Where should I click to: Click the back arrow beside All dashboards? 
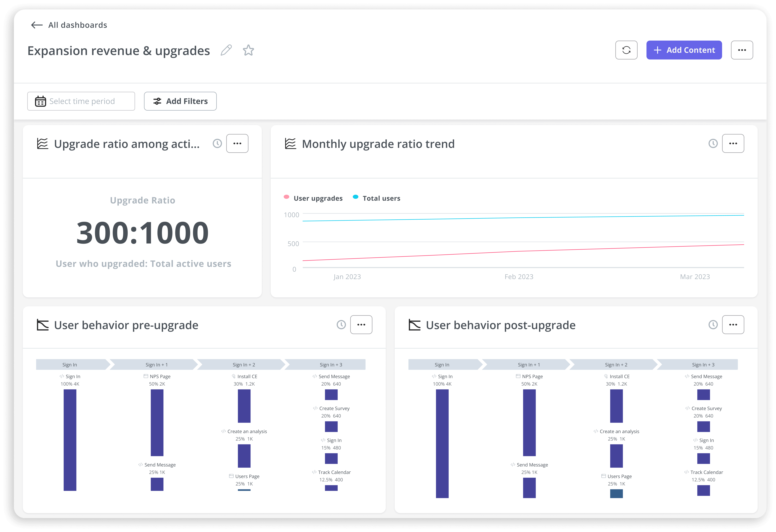coord(37,25)
